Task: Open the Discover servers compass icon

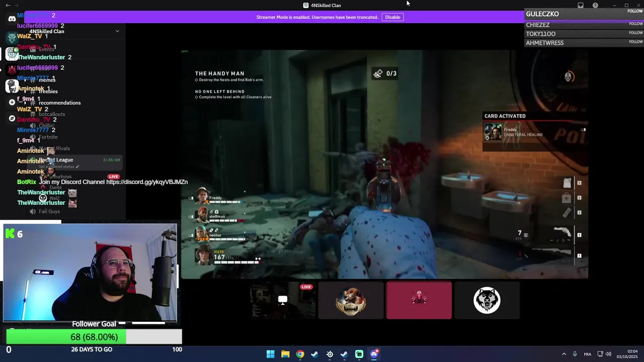Action: coord(12,119)
